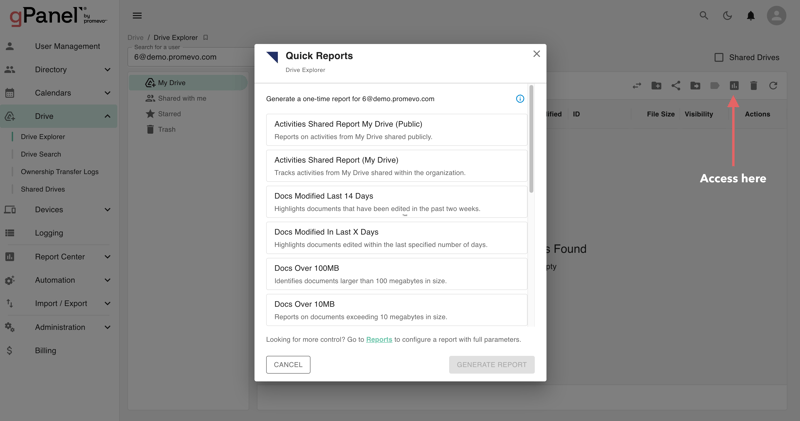Viewport: 800px width, 421px height.
Task: Select Docs Over 10MB report
Action: pyautogui.click(x=396, y=310)
